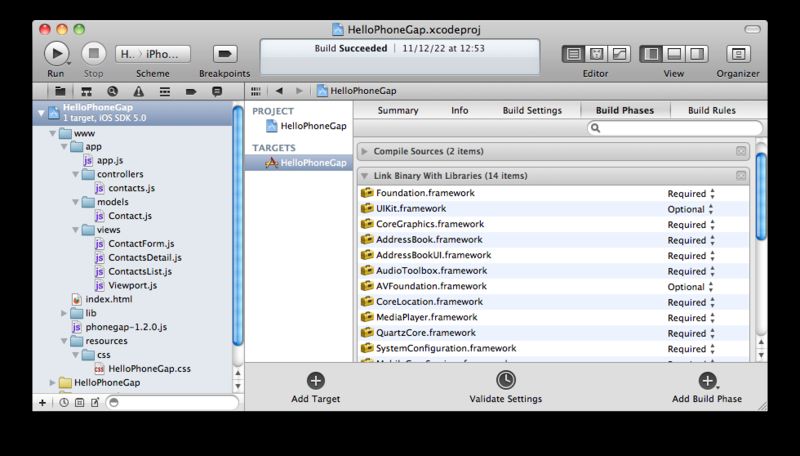Switch to the Build Settings tab
This screenshot has height=456, width=800.
pyautogui.click(x=532, y=110)
